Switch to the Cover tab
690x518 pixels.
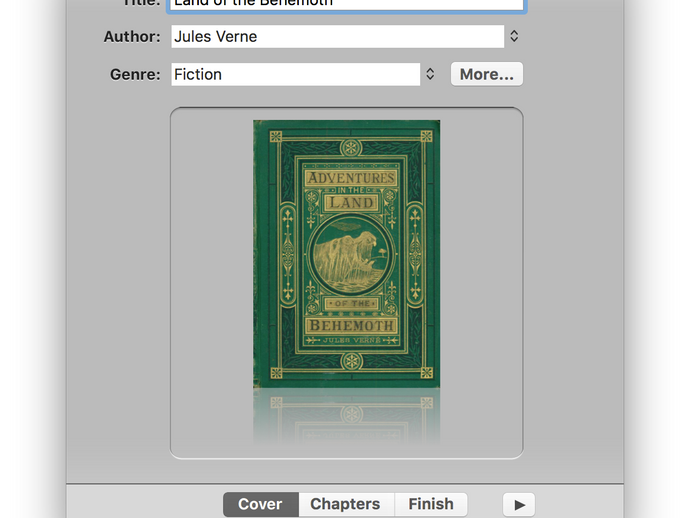pos(261,504)
